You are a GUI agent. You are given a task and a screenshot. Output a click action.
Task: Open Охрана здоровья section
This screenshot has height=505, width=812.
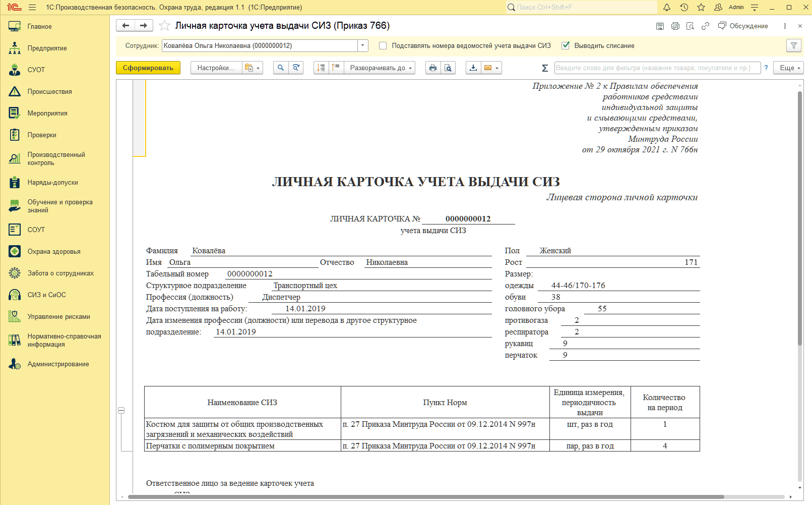[55, 251]
